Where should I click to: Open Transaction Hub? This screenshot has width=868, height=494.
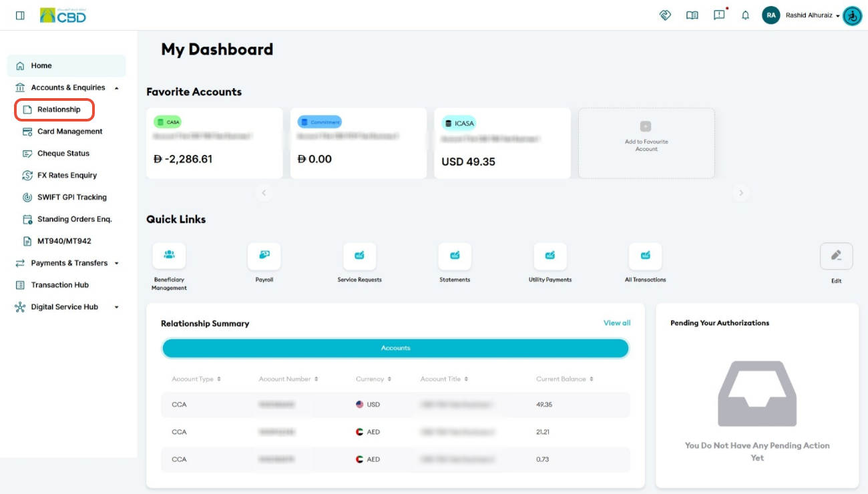[x=59, y=285]
